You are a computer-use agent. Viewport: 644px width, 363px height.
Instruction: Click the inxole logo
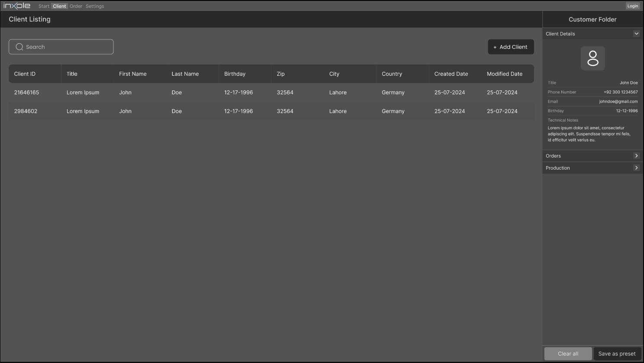(x=17, y=6)
